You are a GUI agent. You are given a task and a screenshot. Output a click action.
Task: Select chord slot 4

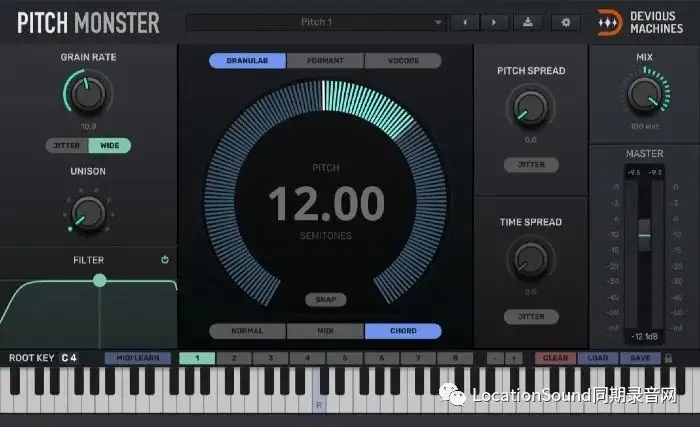click(308, 358)
